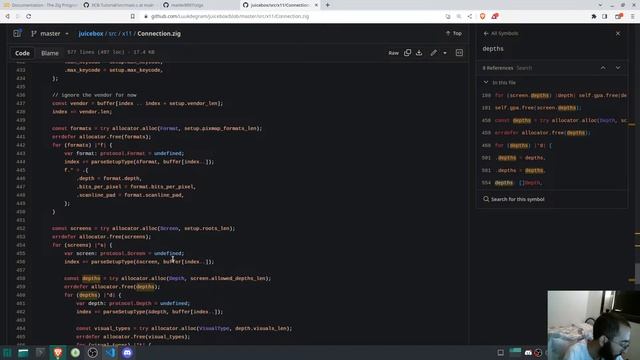This screenshot has width=640, height=360.
Task: Go back to All Symbols
Action: (x=501, y=33)
